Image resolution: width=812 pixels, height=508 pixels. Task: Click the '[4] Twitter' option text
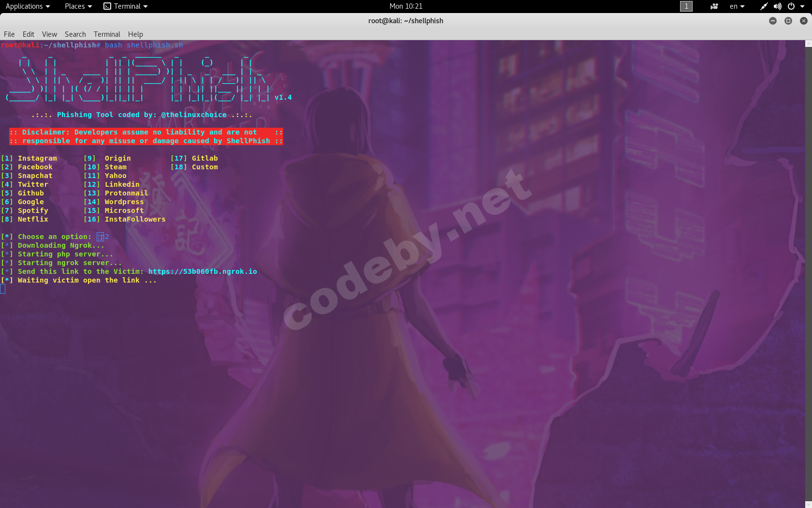[x=25, y=184]
